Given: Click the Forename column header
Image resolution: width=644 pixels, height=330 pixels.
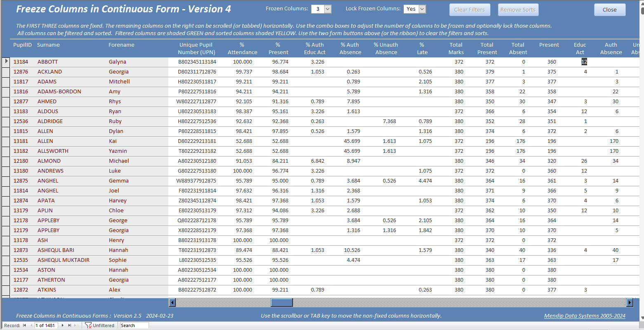Looking at the screenshot, I should [121, 45].
